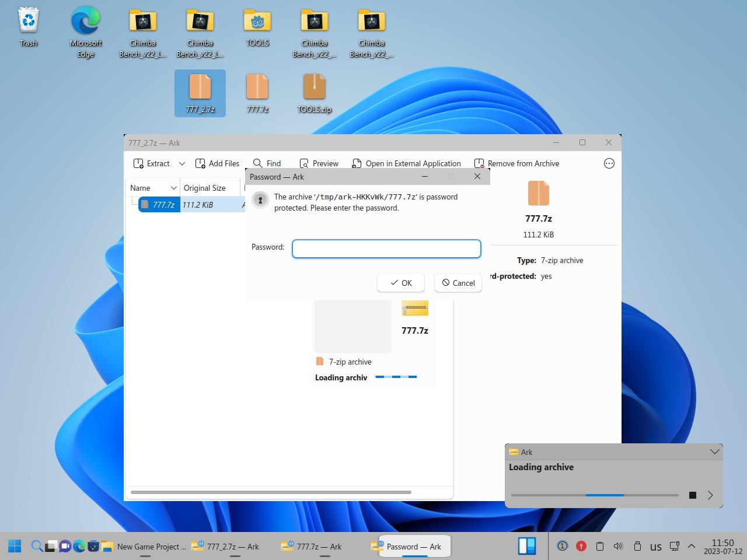This screenshot has height=560, width=747.
Task: Stop the Loading archive job
Action: (x=692, y=495)
